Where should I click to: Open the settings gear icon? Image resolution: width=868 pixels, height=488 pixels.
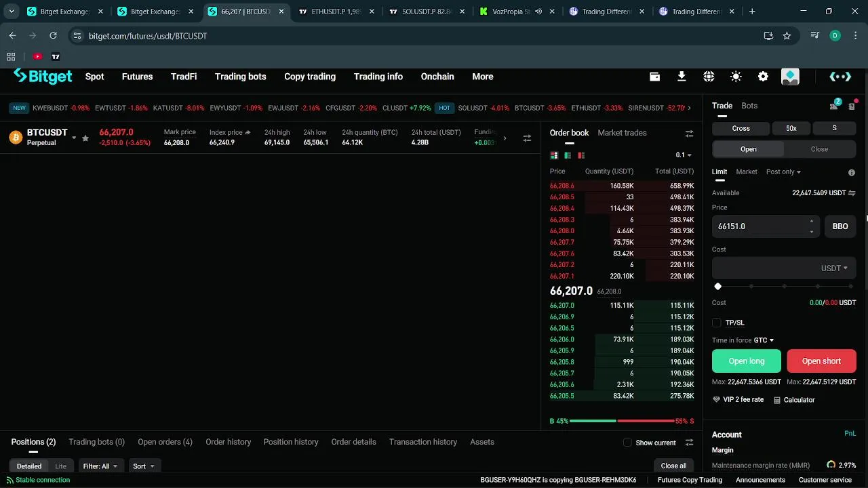(x=763, y=77)
